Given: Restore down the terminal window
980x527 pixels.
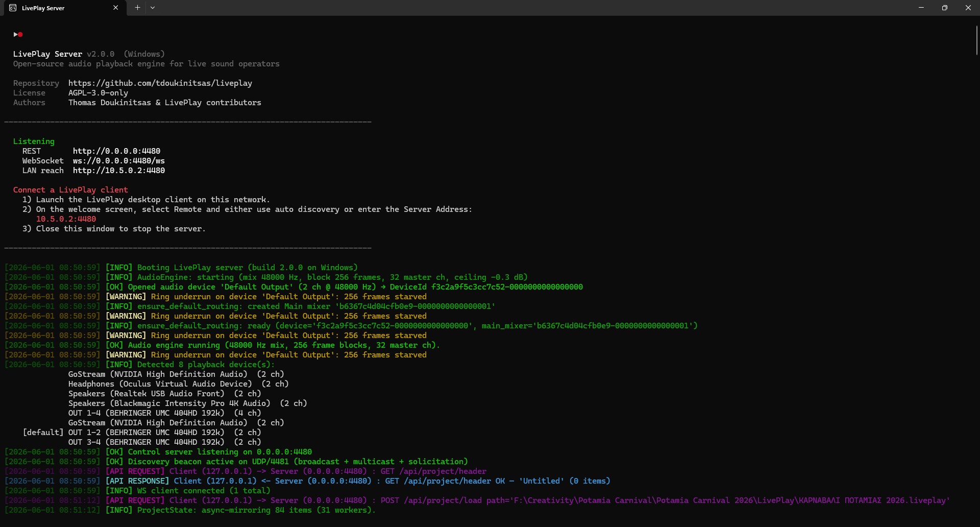Looking at the screenshot, I should click(945, 8).
